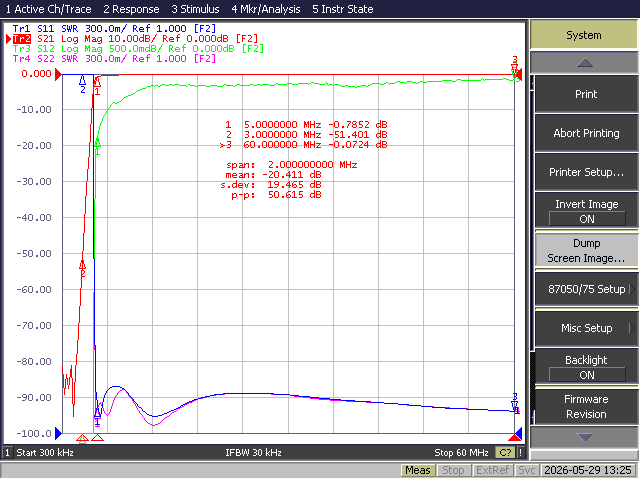Click the Meas status indicator

pos(418,471)
